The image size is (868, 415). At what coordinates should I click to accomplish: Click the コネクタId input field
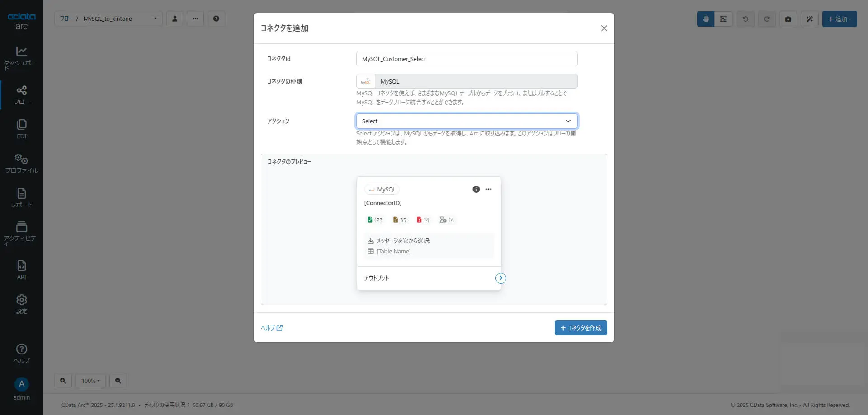tap(467, 59)
